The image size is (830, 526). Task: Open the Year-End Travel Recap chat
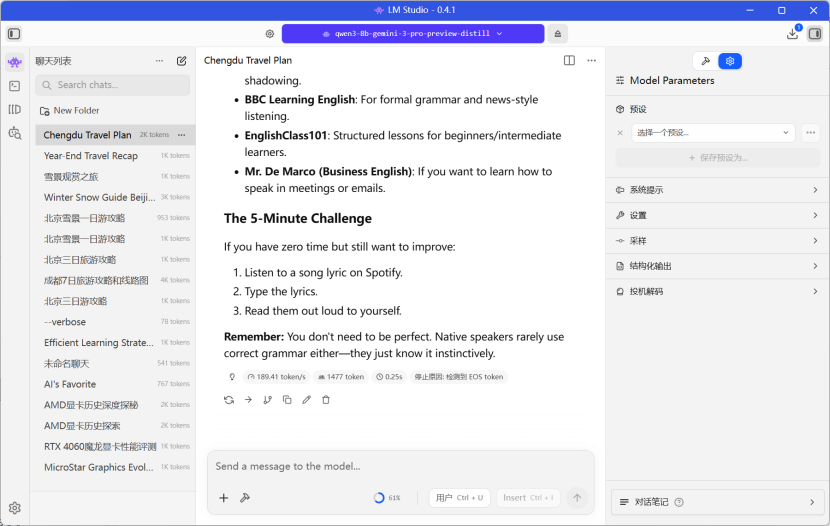(91, 156)
